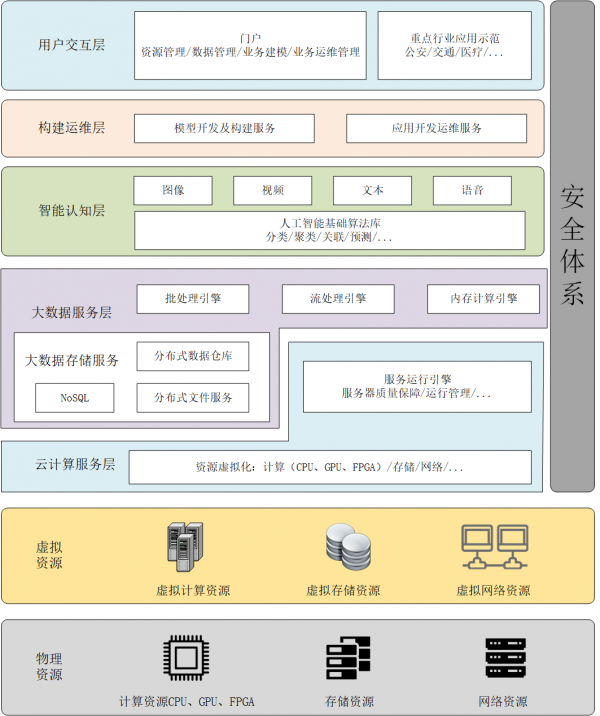Select the 图像 box in 智能认知层
This screenshot has height=716, width=600.
click(x=173, y=190)
